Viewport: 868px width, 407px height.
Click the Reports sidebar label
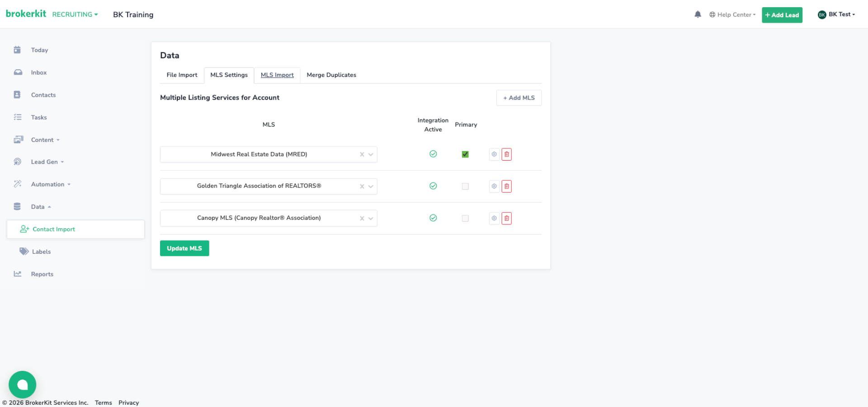[x=42, y=274]
